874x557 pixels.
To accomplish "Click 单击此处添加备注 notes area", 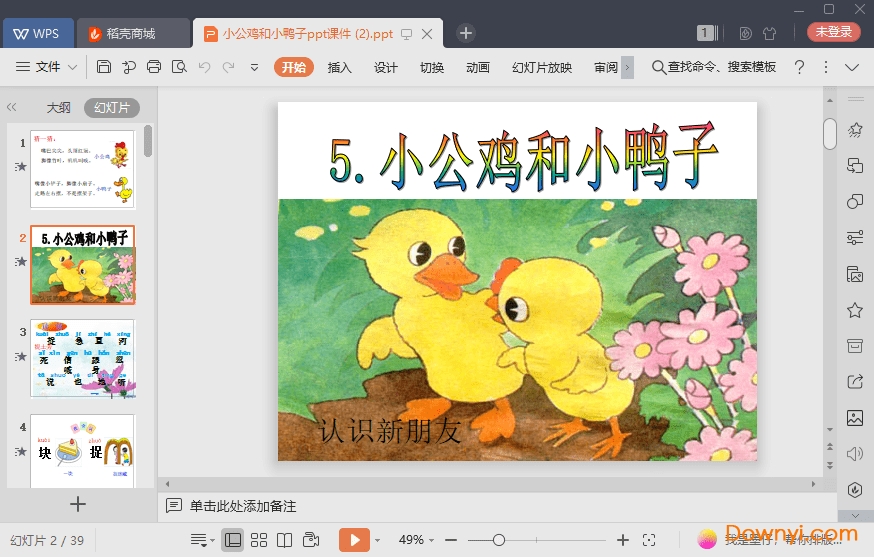I will coord(243,506).
